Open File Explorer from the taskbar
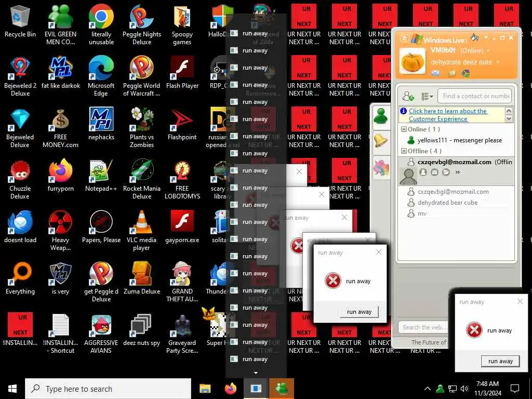This screenshot has width=532, height=399. tap(205, 389)
